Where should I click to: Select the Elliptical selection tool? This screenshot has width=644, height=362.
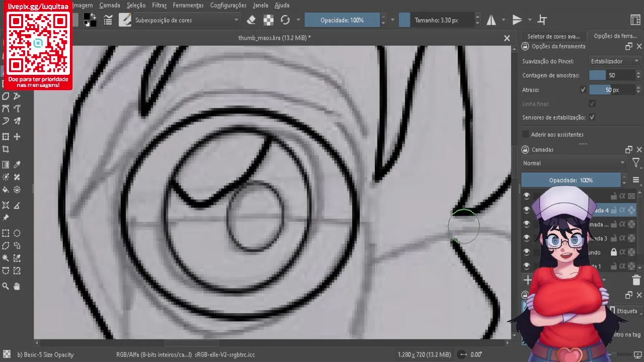[x=17, y=234]
